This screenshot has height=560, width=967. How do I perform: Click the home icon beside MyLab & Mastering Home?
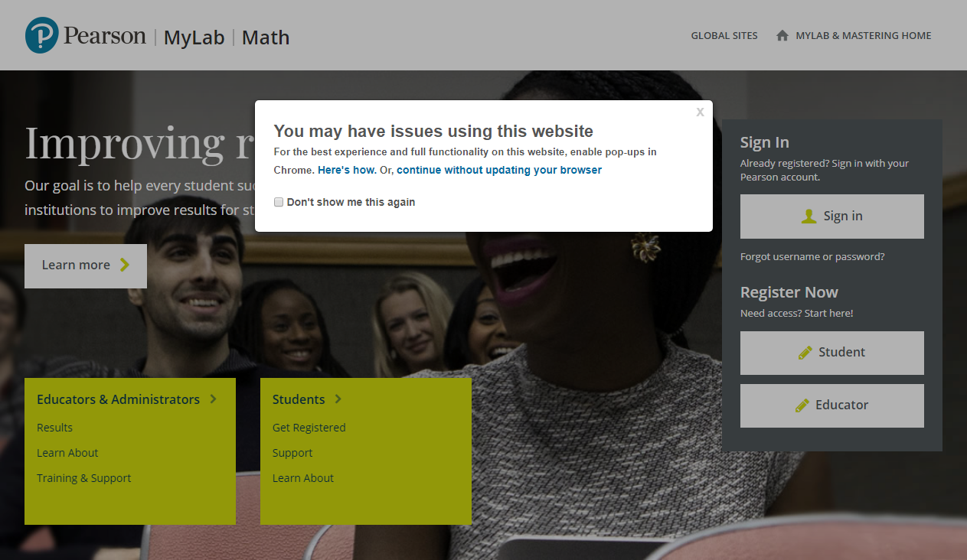(782, 35)
